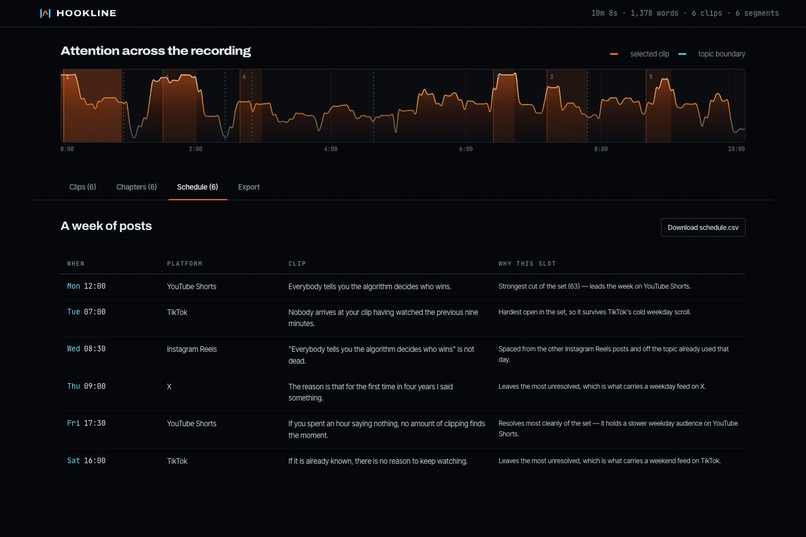This screenshot has width=806, height=537.
Task: Select the Mon 12:00 schedule row
Action: (403, 287)
